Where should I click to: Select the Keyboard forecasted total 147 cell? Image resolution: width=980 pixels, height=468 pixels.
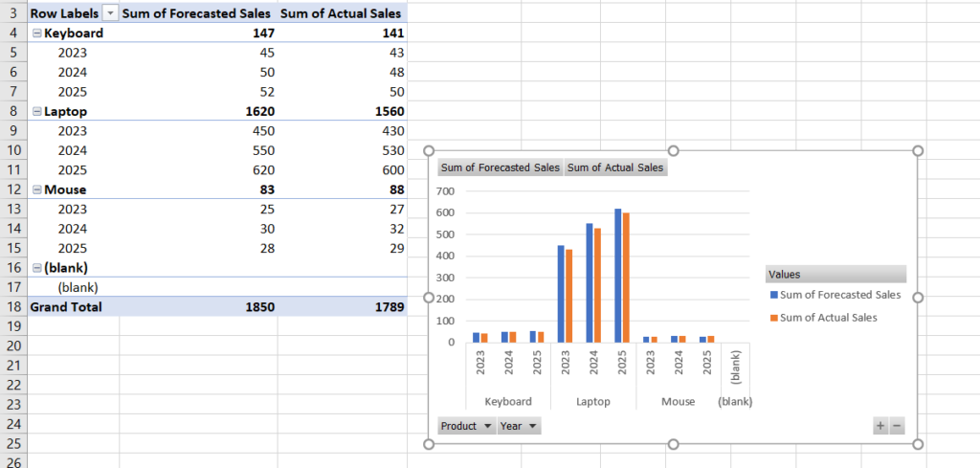tap(199, 33)
